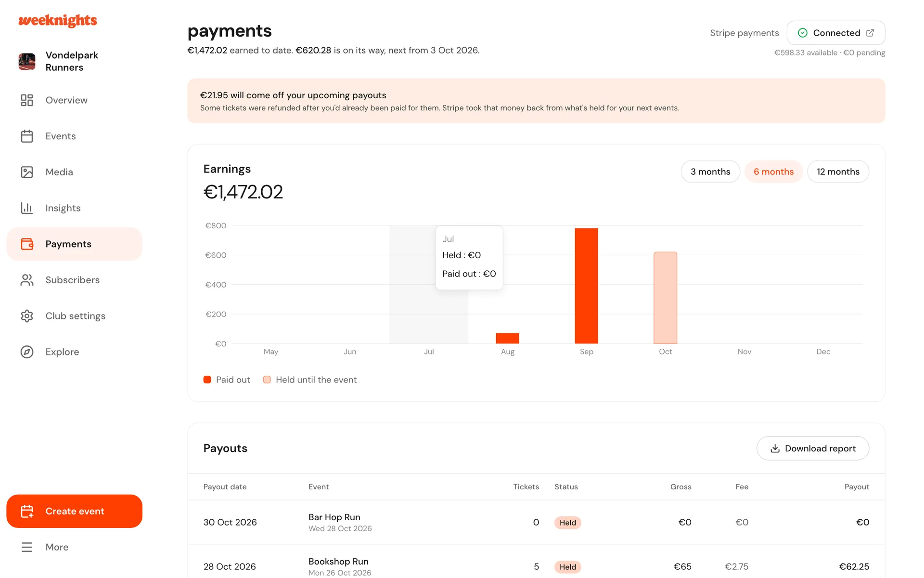Click the calendar-plus icon in Create event
Image resolution: width=924 pixels, height=578 pixels.
[x=27, y=511]
